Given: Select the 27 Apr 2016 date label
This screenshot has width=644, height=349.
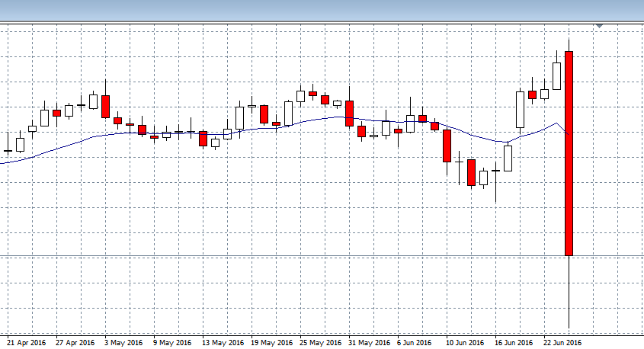Looking at the screenshot, I should [75, 343].
